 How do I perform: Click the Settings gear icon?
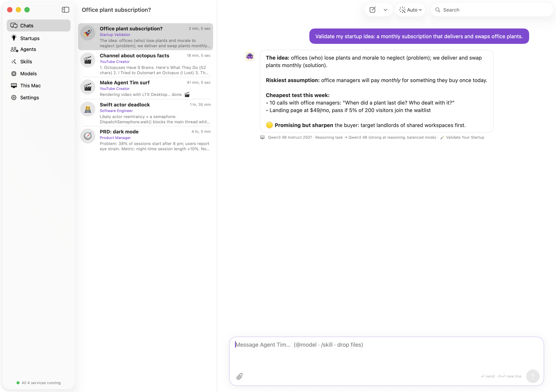(14, 97)
